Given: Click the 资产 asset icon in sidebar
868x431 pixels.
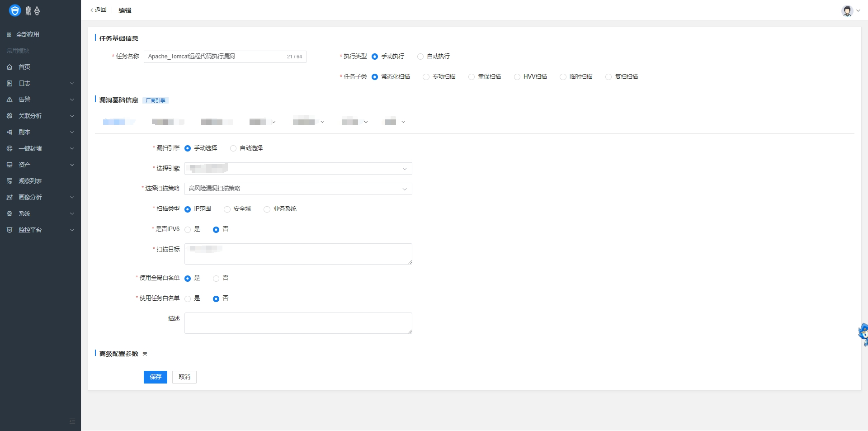Looking at the screenshot, I should (9, 165).
